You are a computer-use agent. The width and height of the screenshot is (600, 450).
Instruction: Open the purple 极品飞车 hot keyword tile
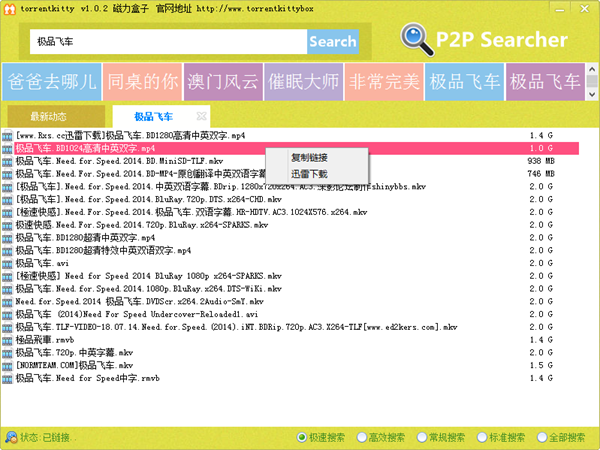click(545, 82)
